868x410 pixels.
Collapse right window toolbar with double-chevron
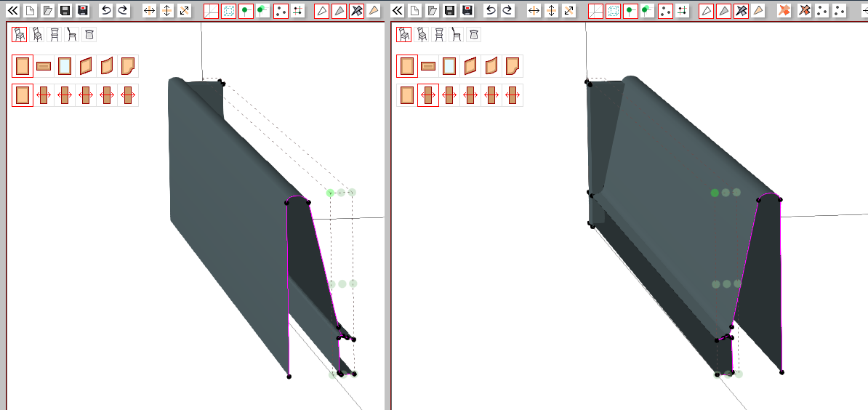click(398, 10)
